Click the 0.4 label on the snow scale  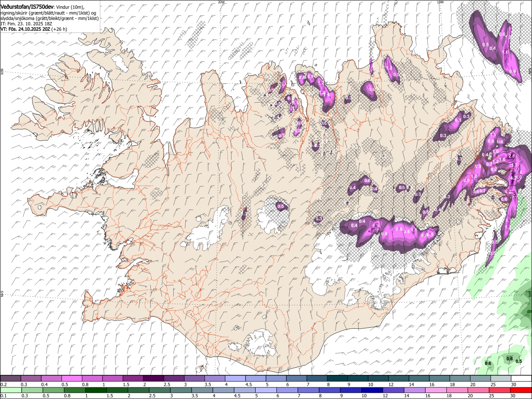[x=44, y=384]
